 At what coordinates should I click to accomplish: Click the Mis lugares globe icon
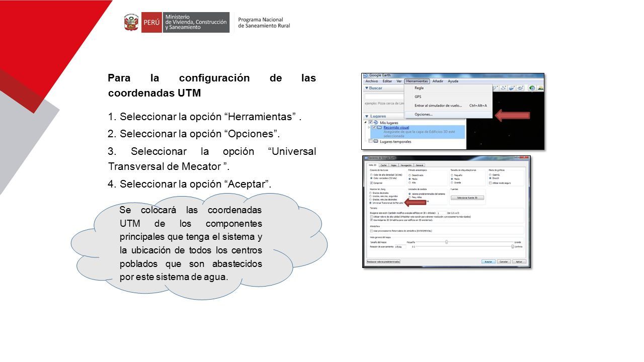click(376, 122)
